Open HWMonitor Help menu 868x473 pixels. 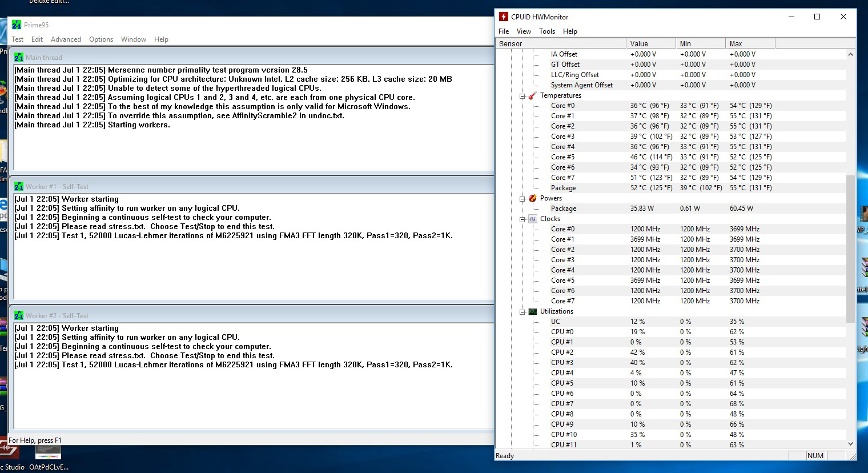tap(570, 31)
